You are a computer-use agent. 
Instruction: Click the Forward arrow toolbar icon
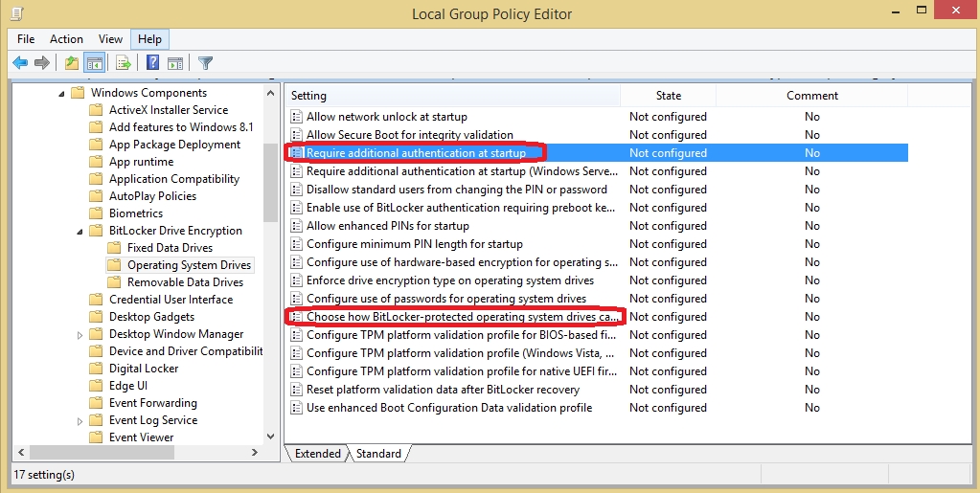[x=42, y=62]
